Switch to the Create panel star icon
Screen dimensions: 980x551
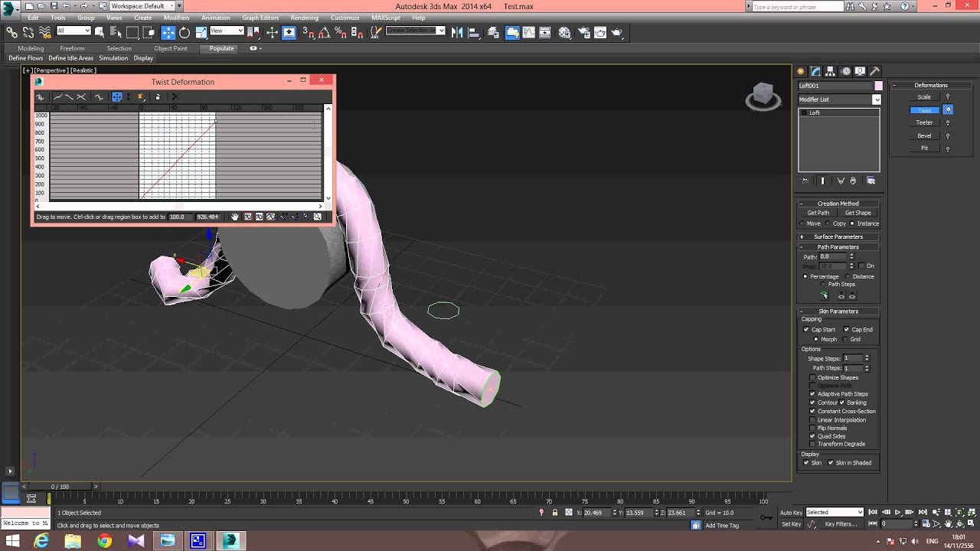(x=801, y=71)
